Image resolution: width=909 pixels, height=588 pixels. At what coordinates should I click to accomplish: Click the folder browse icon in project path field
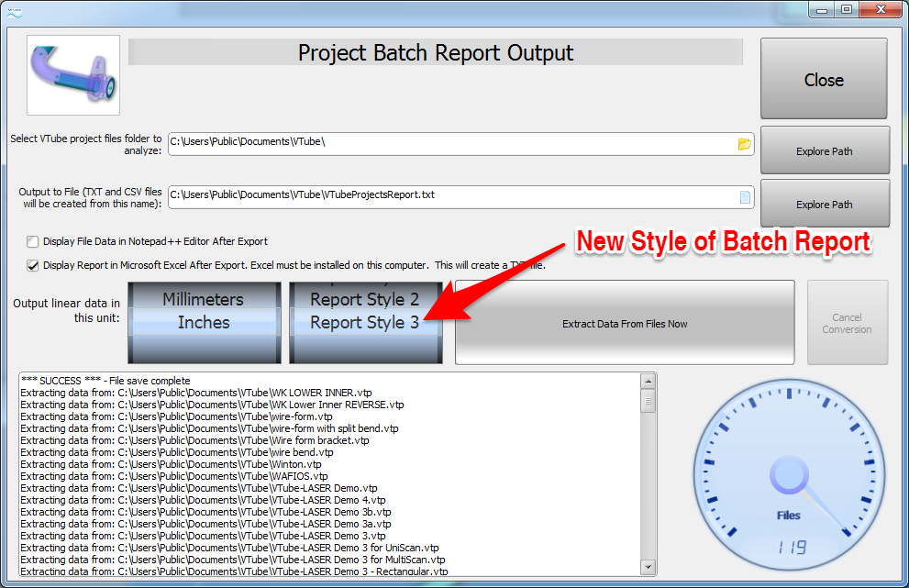tap(744, 144)
